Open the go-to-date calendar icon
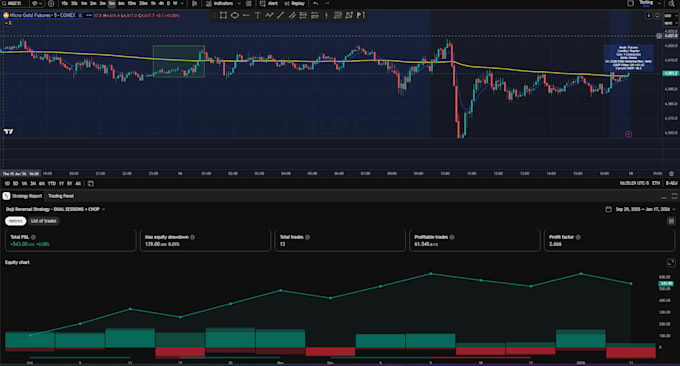 (x=91, y=184)
